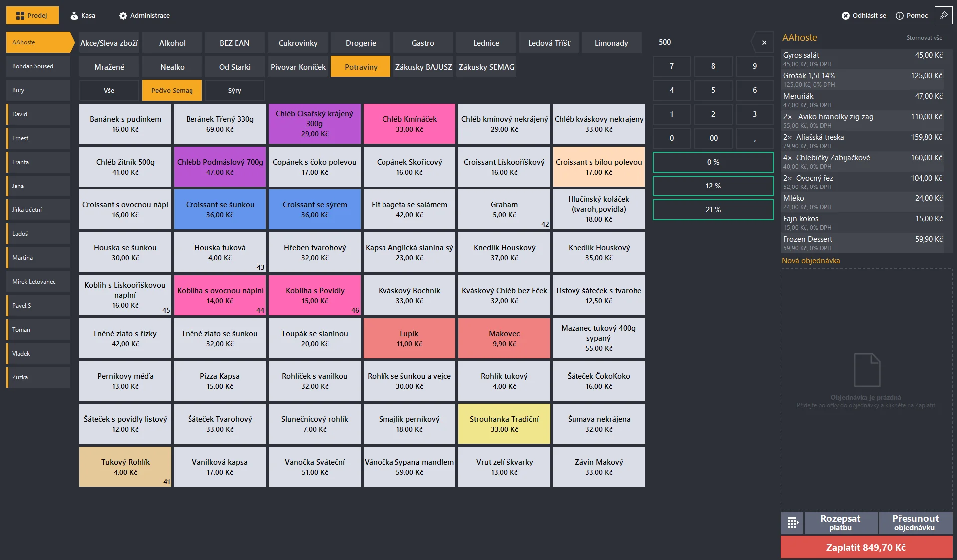Click the Nová objednávka heading
The width and height of the screenshot is (957, 560).
pyautogui.click(x=811, y=261)
